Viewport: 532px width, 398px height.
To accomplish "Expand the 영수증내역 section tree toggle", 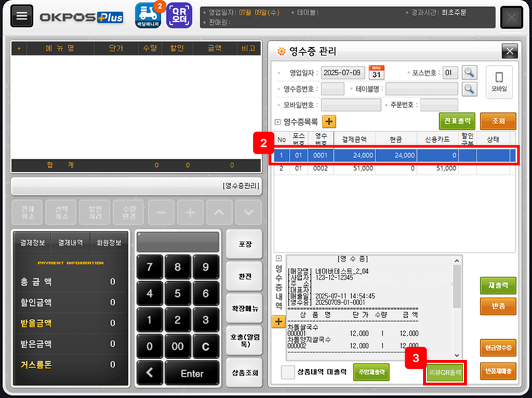I will pos(278,258).
